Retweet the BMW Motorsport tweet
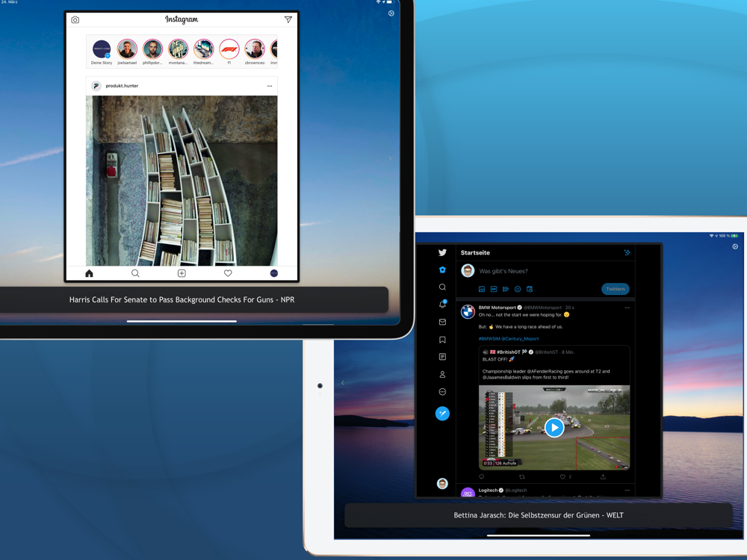The height and width of the screenshot is (560, 747). pyautogui.click(x=522, y=476)
